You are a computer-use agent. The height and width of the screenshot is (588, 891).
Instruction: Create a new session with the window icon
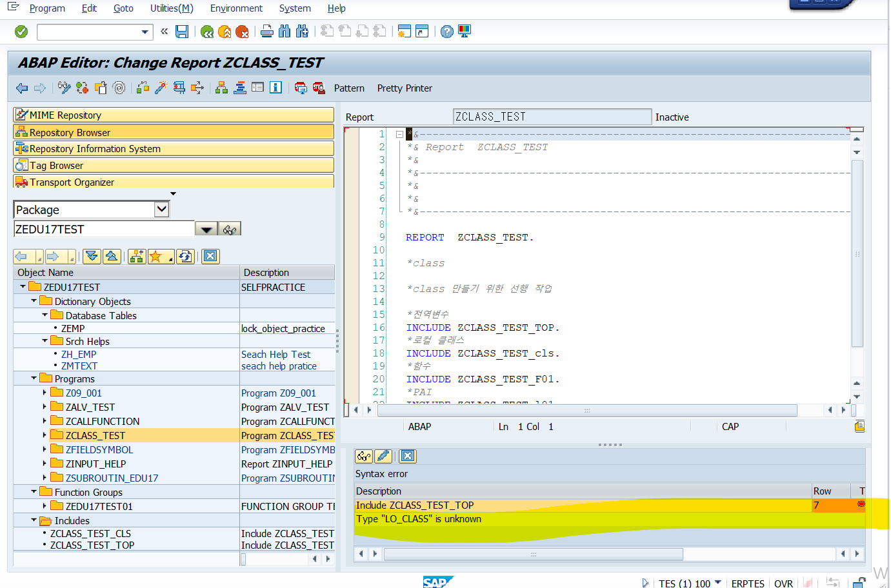(405, 31)
